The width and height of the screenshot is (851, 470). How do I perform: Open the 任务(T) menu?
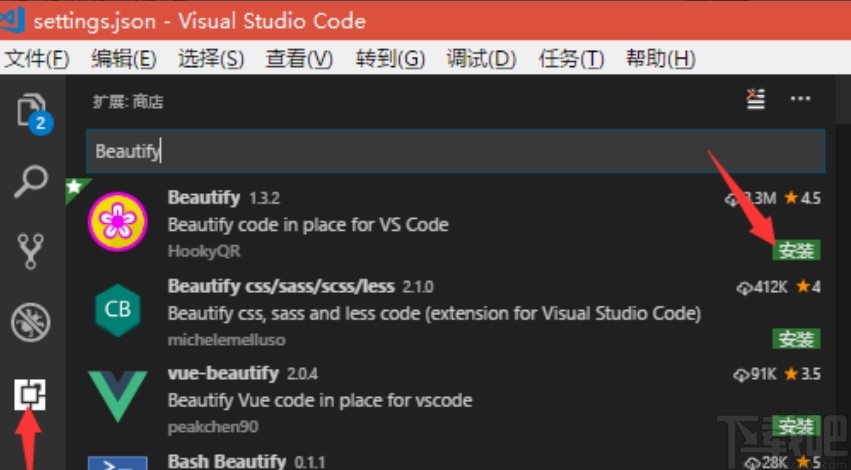click(x=571, y=59)
